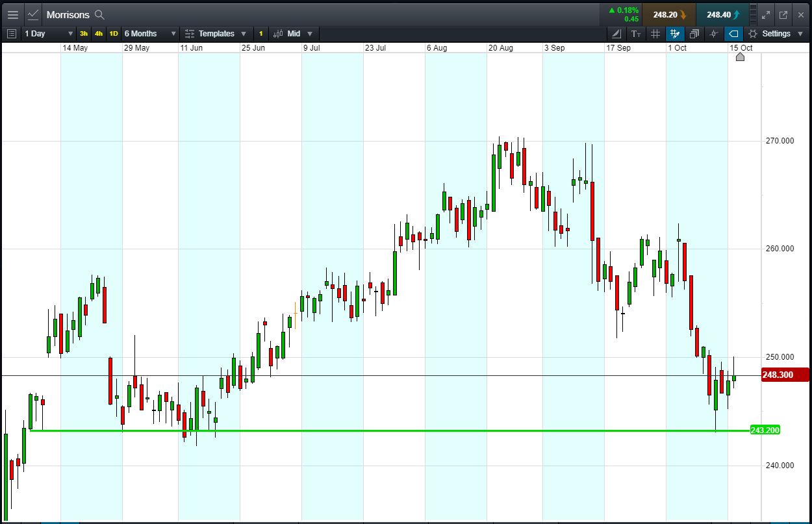Toggle the grid with pencil drawing mode
812x524 pixels.
pos(675,34)
